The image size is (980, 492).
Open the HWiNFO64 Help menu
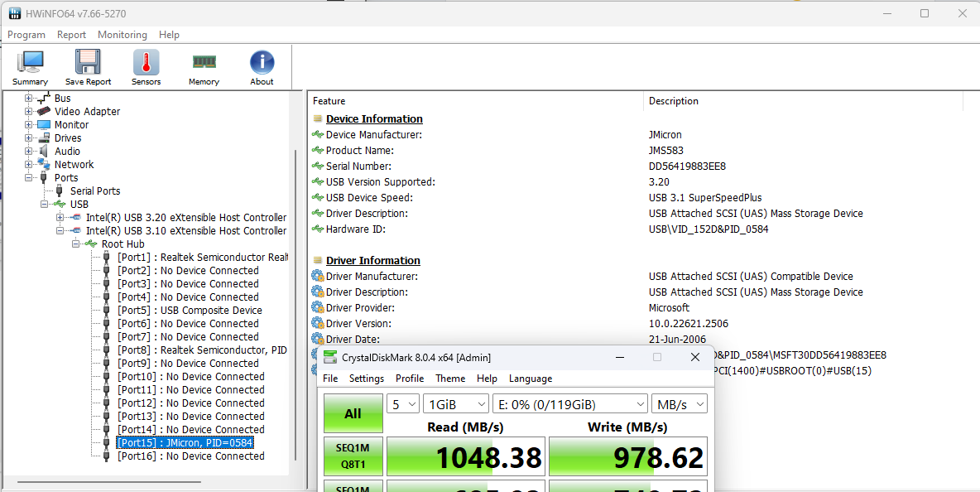(x=169, y=35)
